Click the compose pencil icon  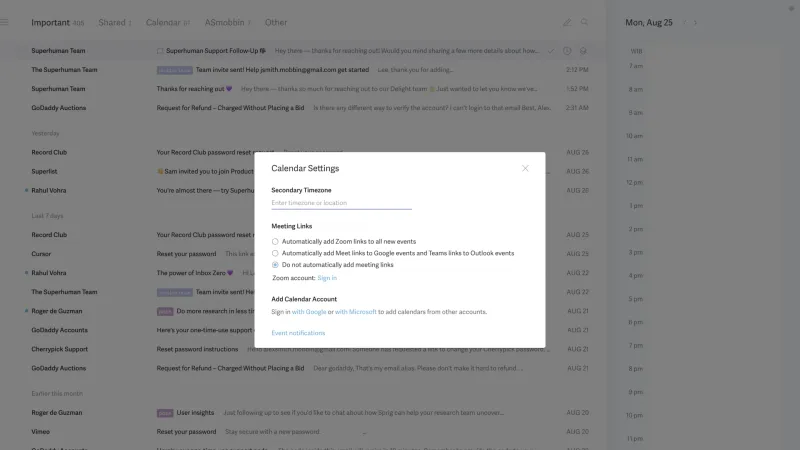pyautogui.click(x=567, y=22)
